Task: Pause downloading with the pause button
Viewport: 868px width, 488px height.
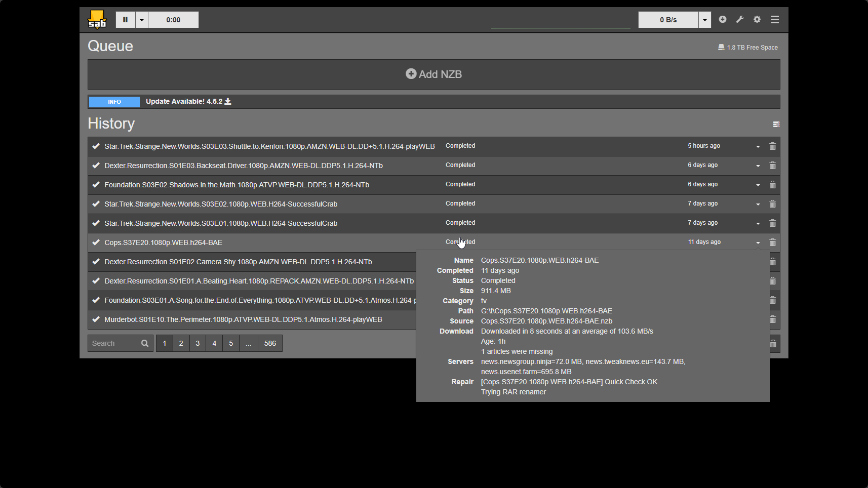Action: 125,20
